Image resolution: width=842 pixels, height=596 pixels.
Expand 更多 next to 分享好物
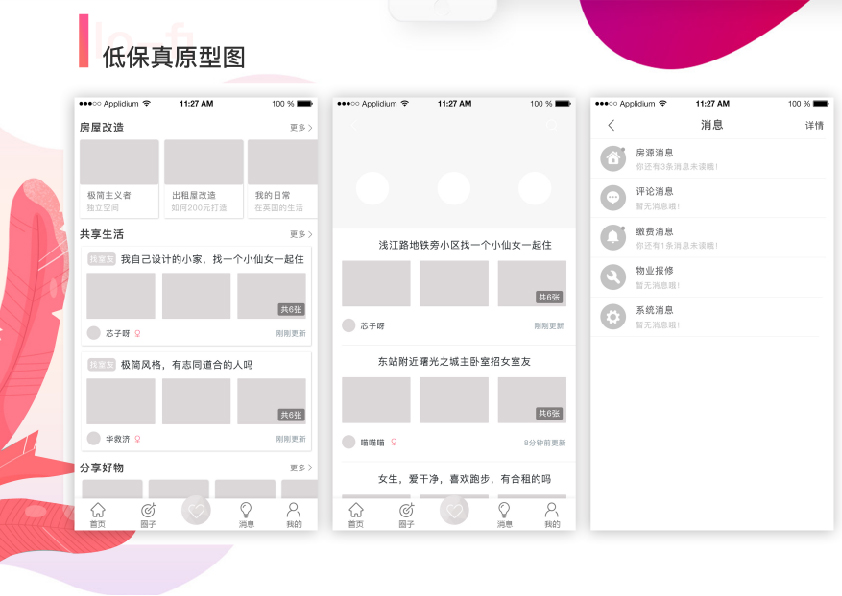point(301,468)
